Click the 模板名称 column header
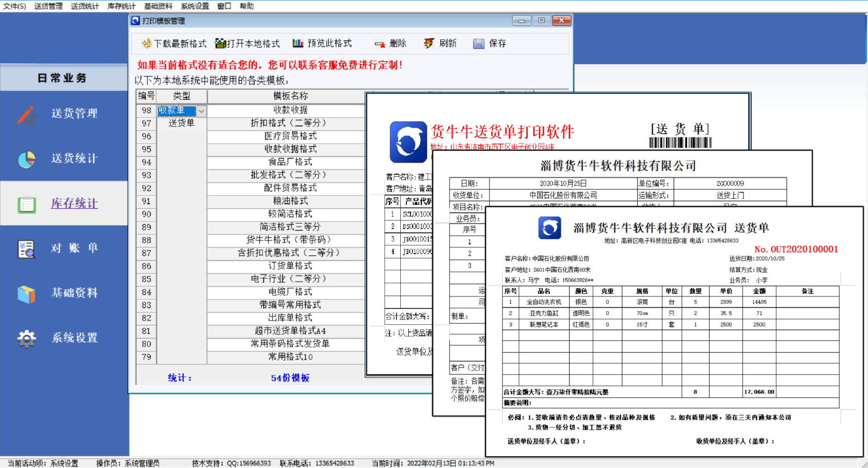This screenshot has height=468, width=868. click(x=290, y=96)
